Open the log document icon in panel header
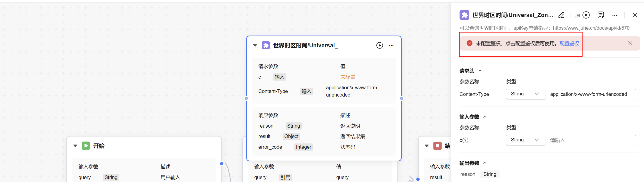The width and height of the screenshot is (644, 182). point(601,15)
